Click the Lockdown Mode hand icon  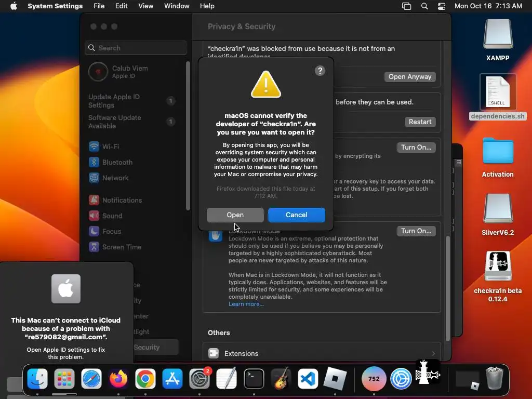[x=216, y=235]
